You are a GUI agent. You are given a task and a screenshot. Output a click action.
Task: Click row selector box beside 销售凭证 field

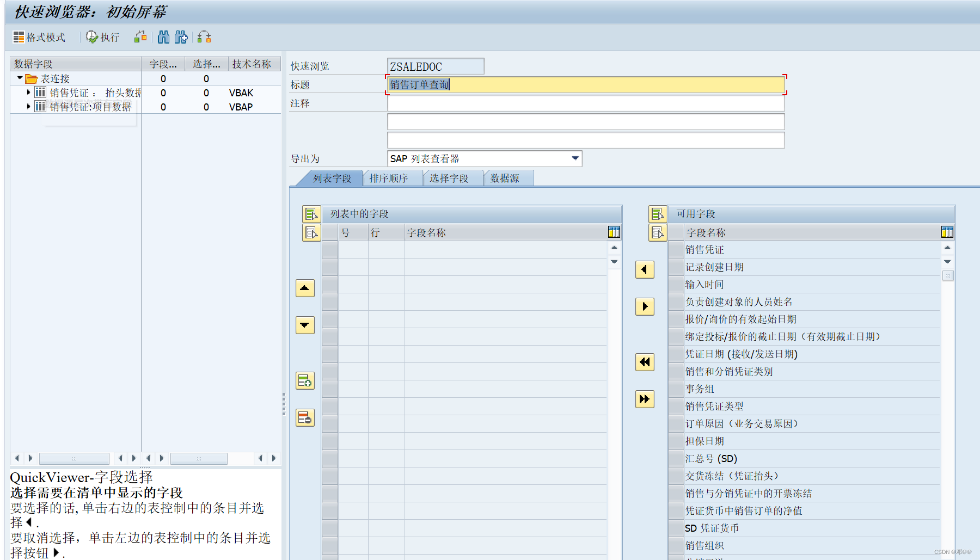point(676,250)
